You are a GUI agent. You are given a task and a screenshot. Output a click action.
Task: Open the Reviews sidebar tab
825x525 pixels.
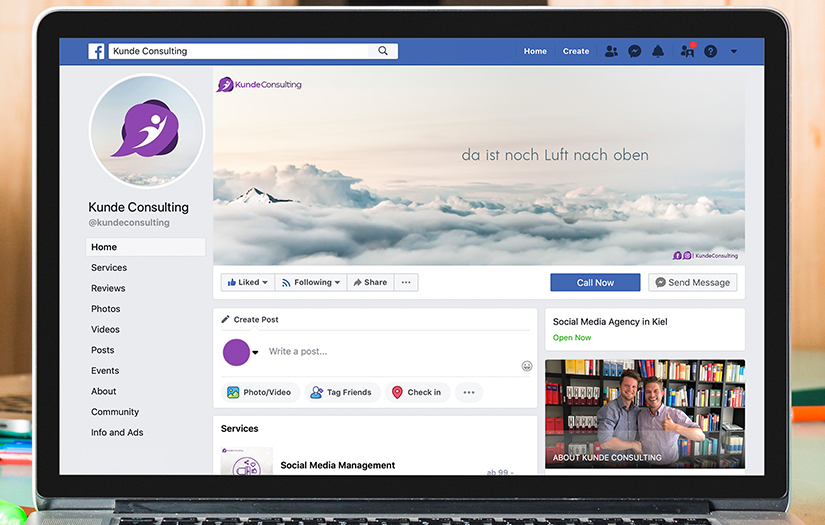click(108, 288)
